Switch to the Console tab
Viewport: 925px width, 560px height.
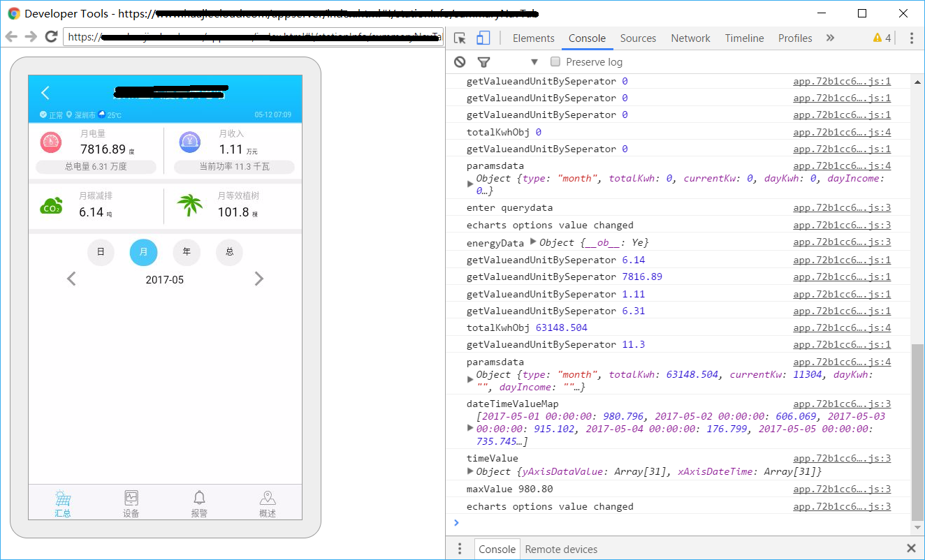587,38
